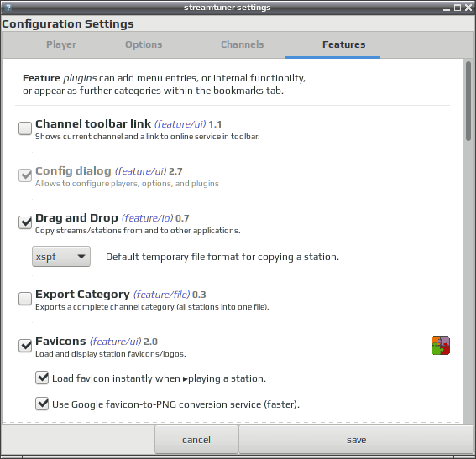Click the Config dialog title
This screenshot has width=476, height=459.
pyautogui.click(x=73, y=171)
